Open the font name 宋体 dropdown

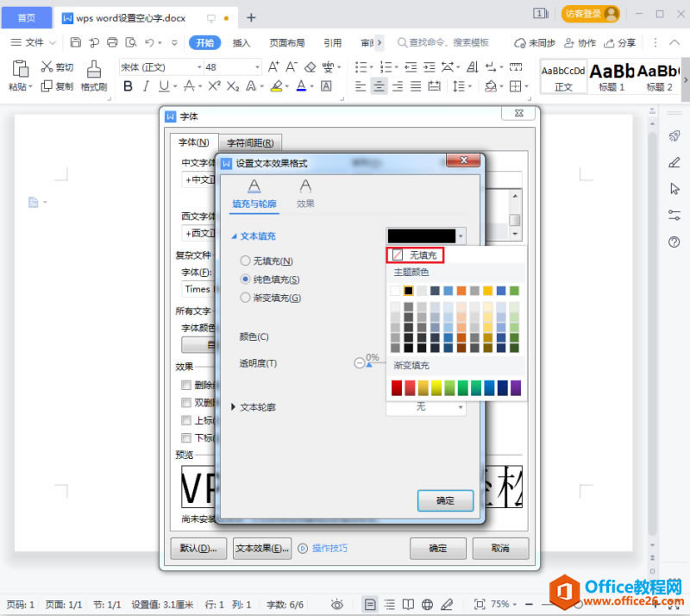click(x=199, y=67)
